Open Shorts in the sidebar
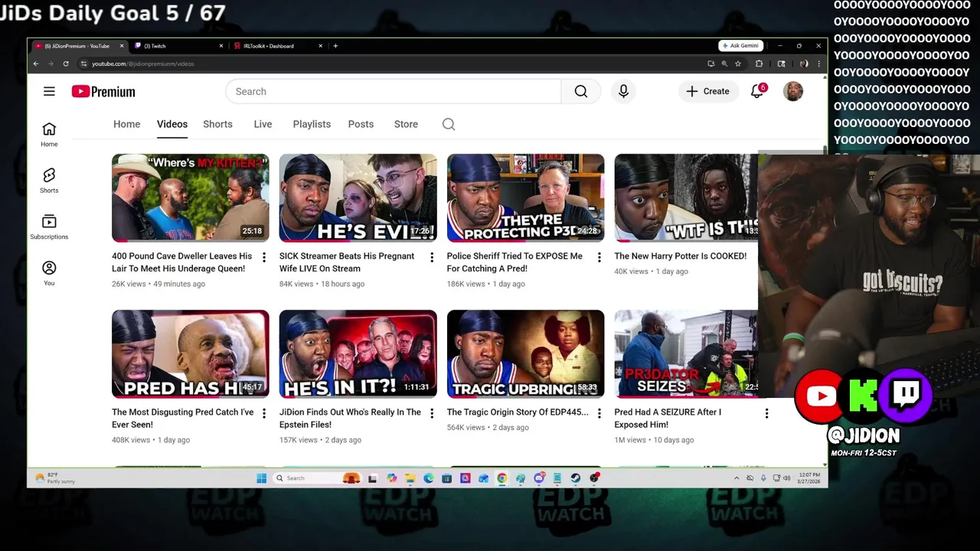This screenshot has width=980, height=551. 49,181
